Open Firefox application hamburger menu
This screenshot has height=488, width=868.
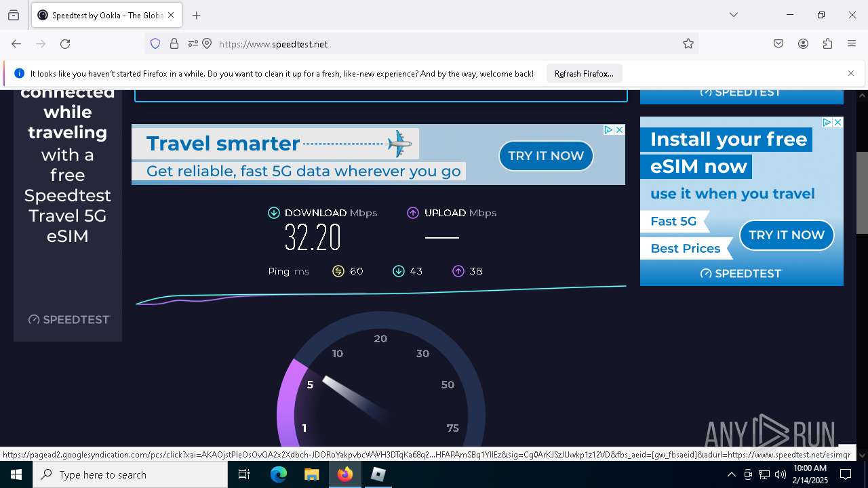(852, 44)
